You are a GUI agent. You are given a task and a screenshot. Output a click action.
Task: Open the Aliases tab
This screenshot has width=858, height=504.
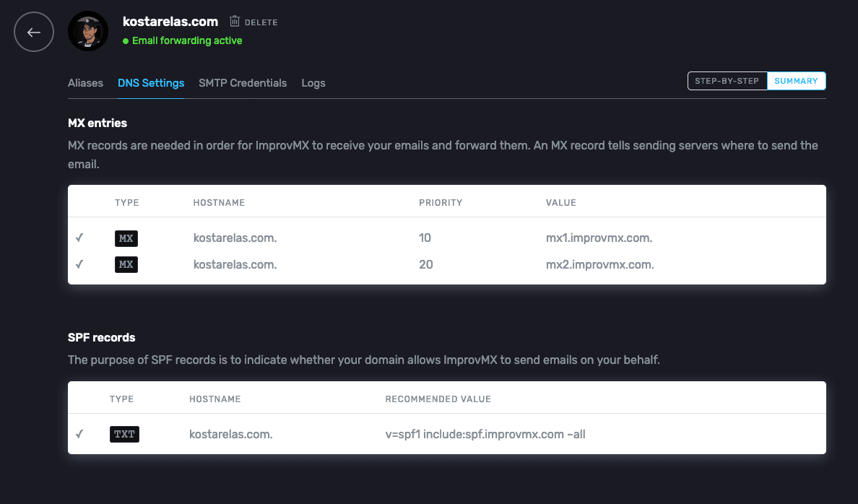[85, 83]
